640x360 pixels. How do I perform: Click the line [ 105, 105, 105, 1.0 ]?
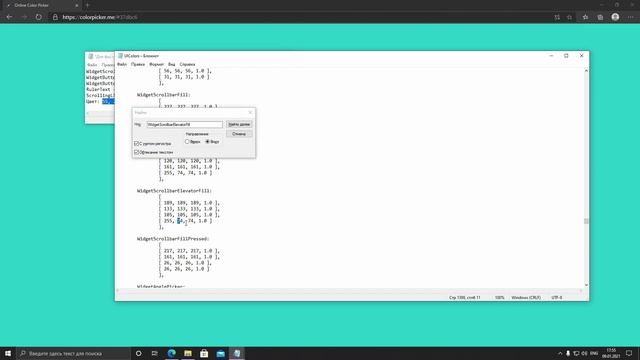189,215
